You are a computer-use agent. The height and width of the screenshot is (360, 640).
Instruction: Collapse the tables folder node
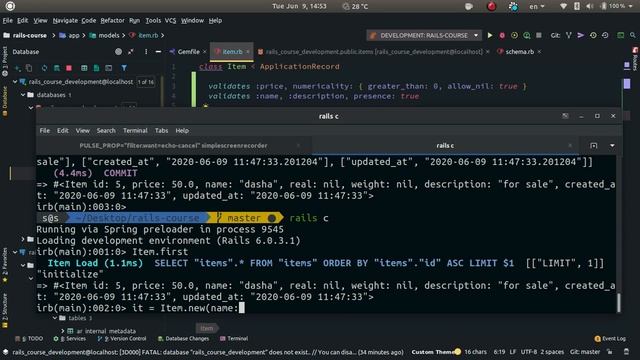coord(54,318)
